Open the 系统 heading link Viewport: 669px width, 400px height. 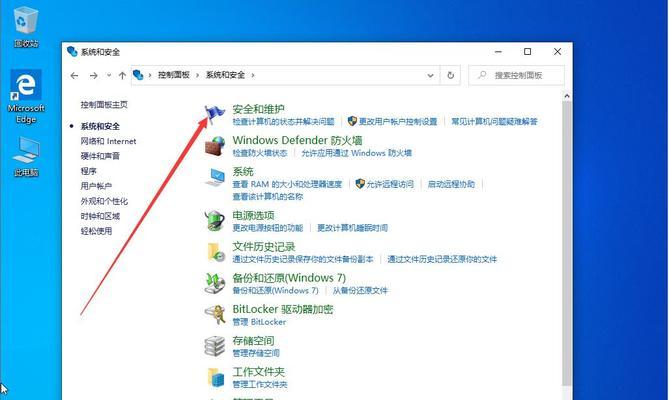point(243,172)
